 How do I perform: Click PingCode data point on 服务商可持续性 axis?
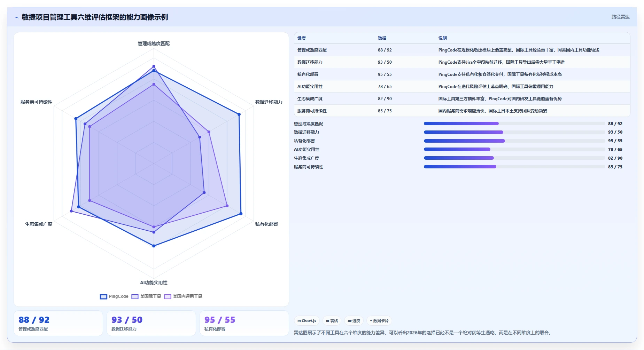tap(76, 119)
